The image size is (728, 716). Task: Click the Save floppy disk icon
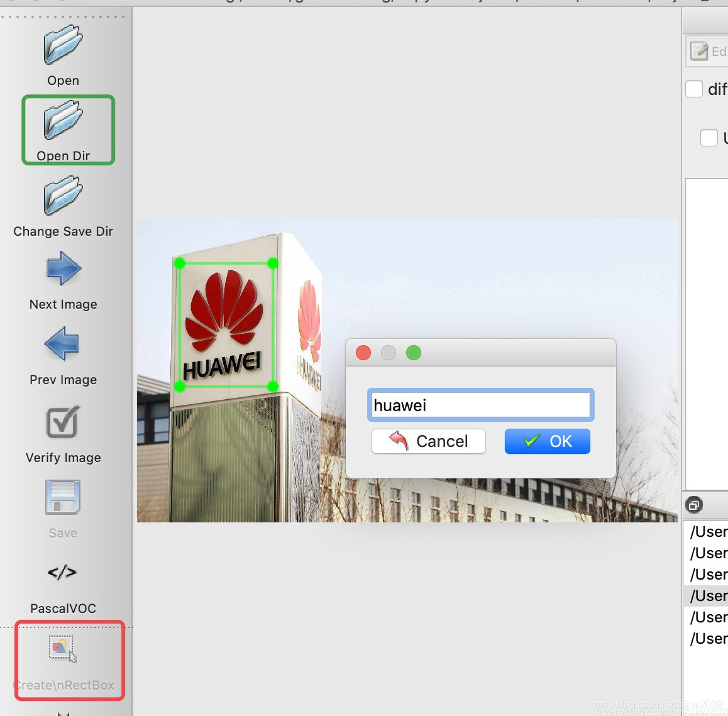click(63, 497)
